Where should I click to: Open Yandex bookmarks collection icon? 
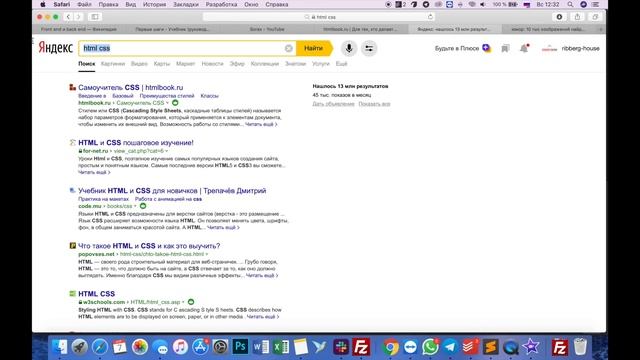[x=505, y=48]
